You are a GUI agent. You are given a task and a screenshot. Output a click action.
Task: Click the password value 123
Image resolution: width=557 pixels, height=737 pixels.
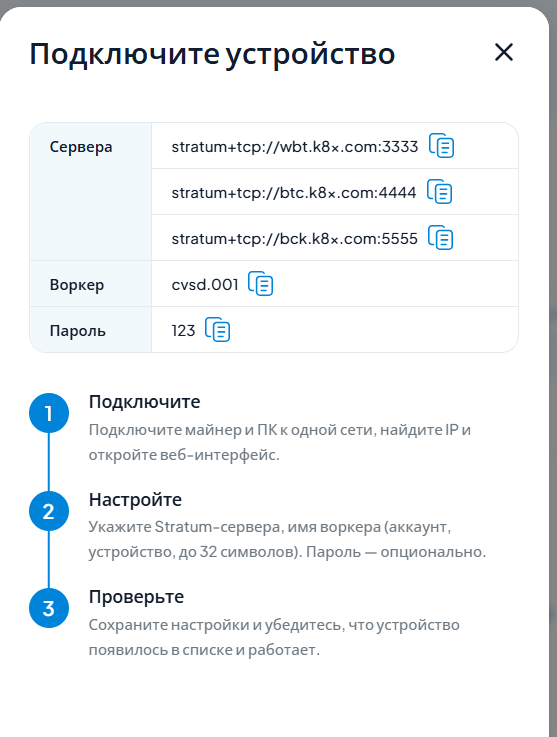tap(183, 331)
